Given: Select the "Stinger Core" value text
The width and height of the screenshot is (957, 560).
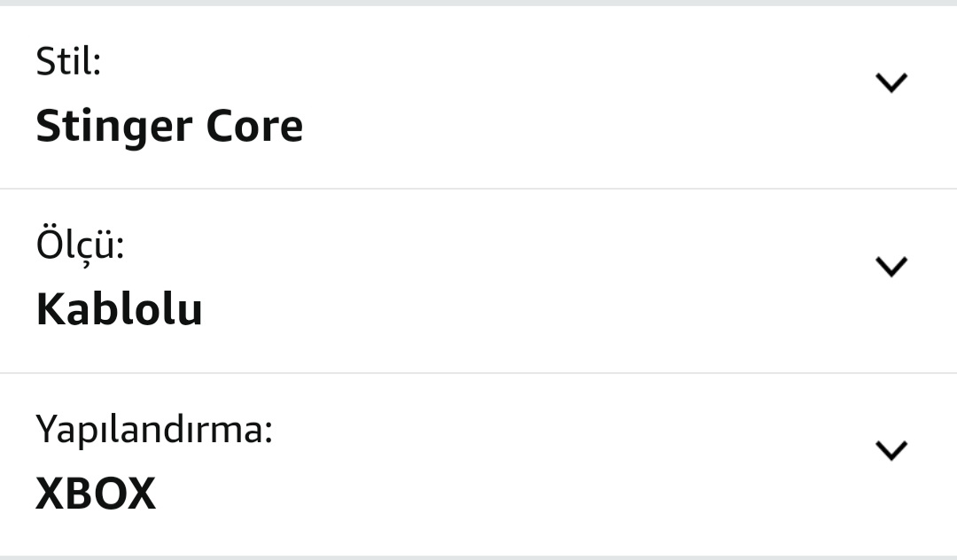Looking at the screenshot, I should (169, 127).
